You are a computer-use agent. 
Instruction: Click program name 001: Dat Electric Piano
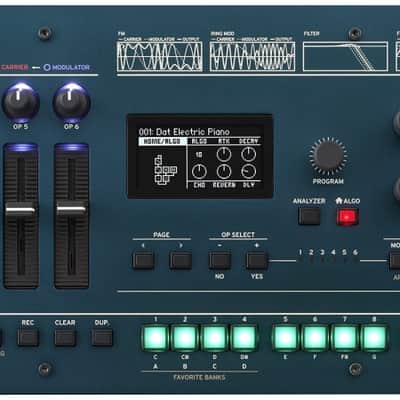point(184,131)
